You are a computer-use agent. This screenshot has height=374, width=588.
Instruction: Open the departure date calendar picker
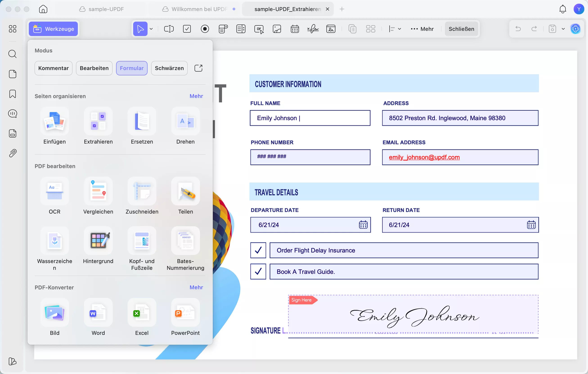(x=363, y=225)
